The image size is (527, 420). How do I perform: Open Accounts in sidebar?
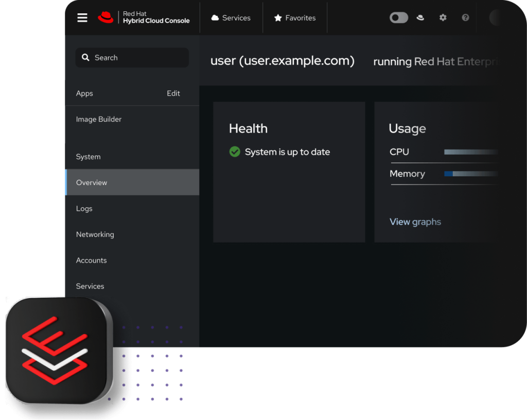click(x=92, y=260)
